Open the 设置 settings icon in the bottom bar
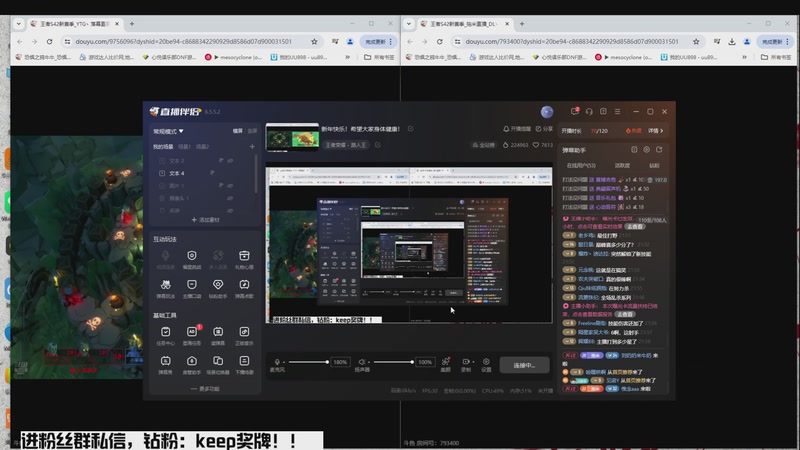Screen dimensions: 800x450 (x=486, y=362)
